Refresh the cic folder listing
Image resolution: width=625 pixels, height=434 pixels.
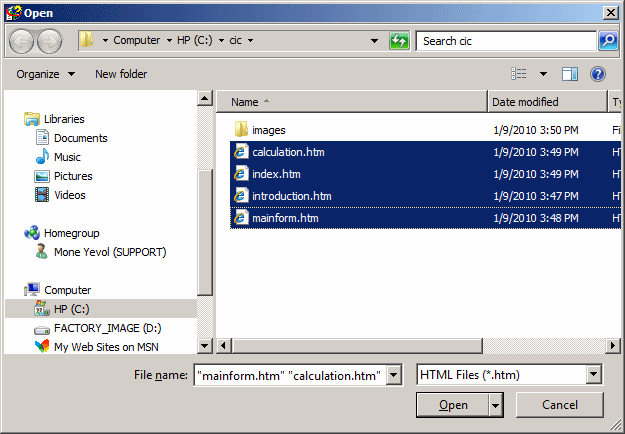399,41
